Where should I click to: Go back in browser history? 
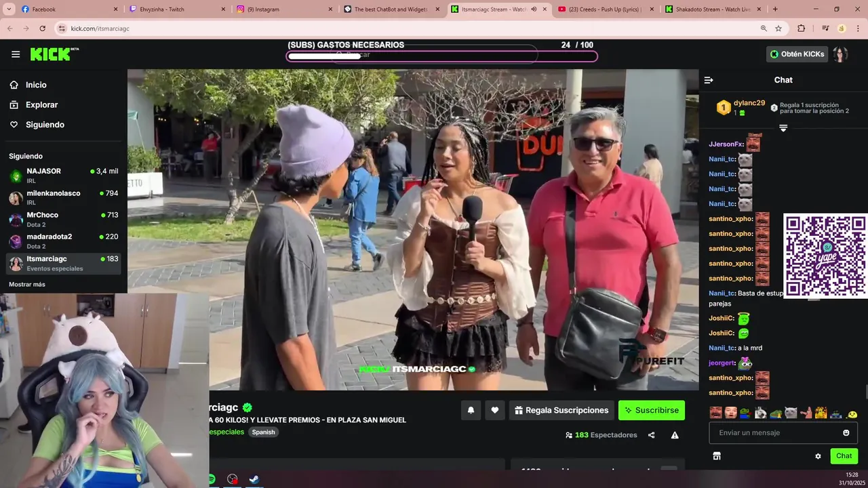(x=9, y=28)
